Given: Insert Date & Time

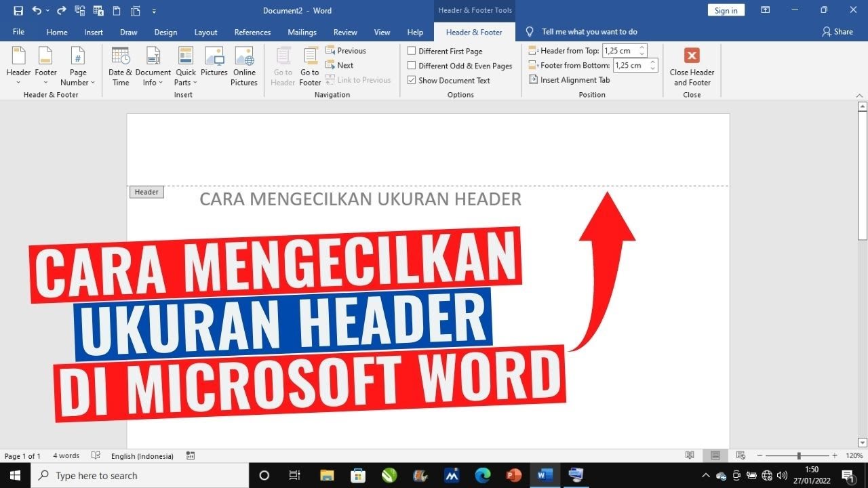Looking at the screenshot, I should tap(121, 66).
